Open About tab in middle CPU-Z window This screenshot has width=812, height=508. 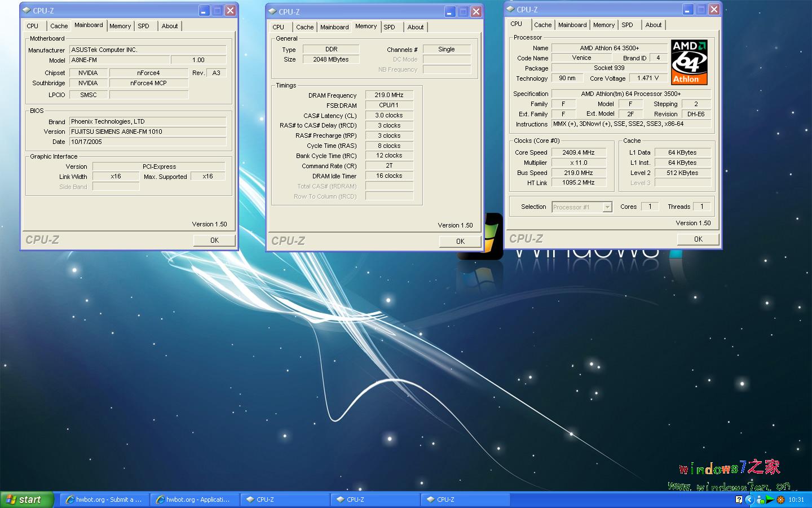(416, 27)
